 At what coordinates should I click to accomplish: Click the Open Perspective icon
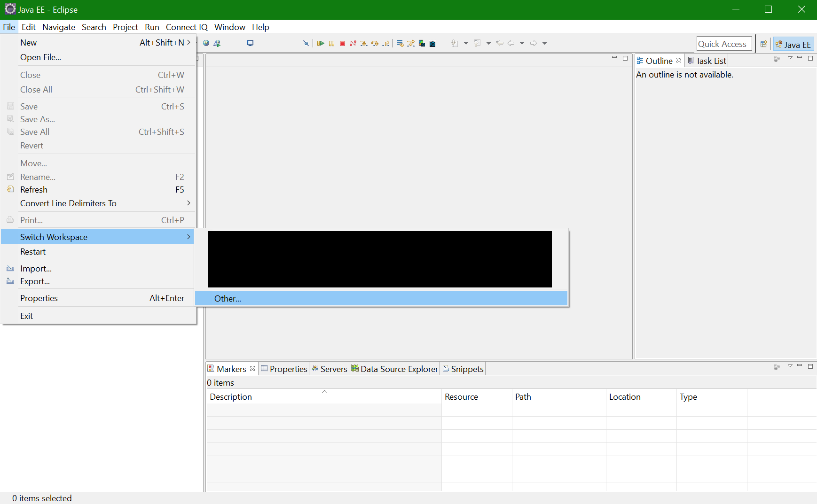point(764,44)
